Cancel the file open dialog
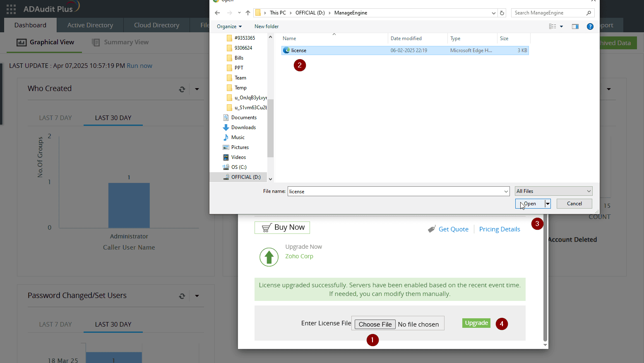 click(574, 204)
